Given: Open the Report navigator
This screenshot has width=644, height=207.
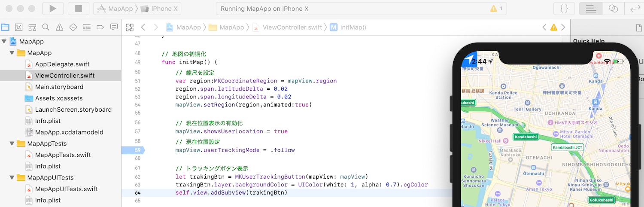Looking at the screenshot, I should tap(114, 27).
